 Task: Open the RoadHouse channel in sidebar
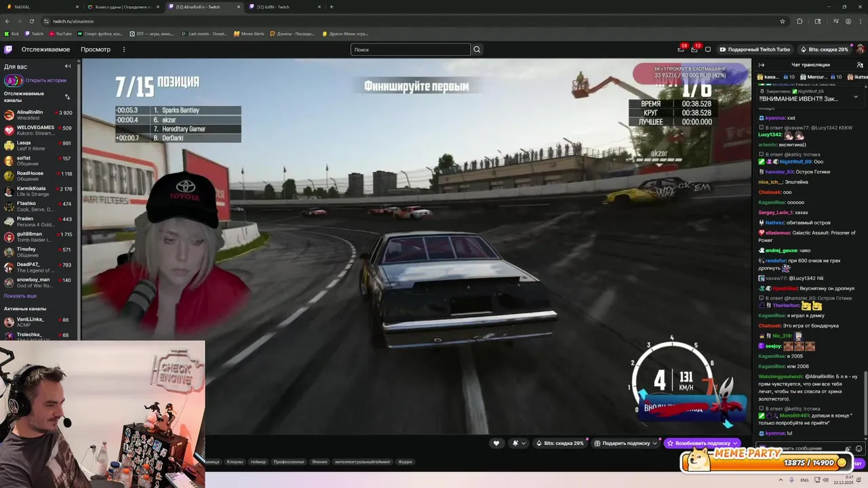click(39, 176)
